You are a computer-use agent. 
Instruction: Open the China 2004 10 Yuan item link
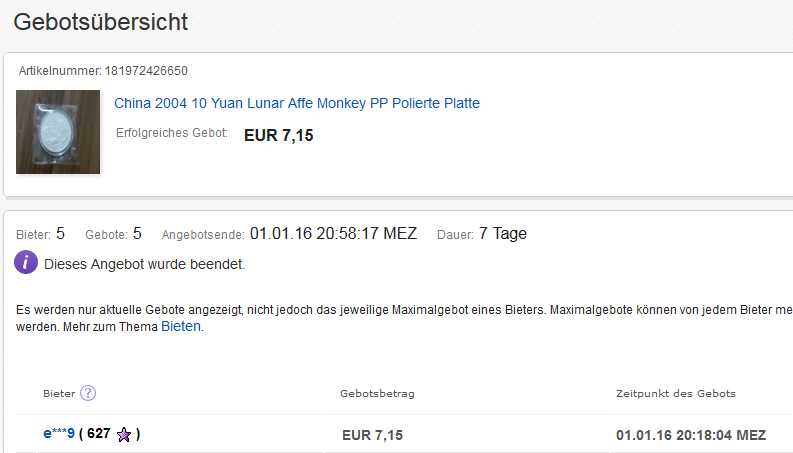297,103
